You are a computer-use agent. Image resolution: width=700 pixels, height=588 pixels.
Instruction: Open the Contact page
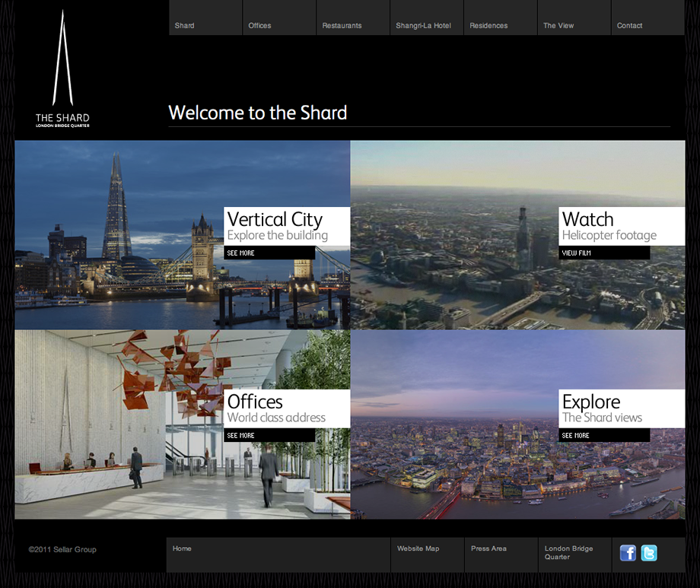point(647,17)
